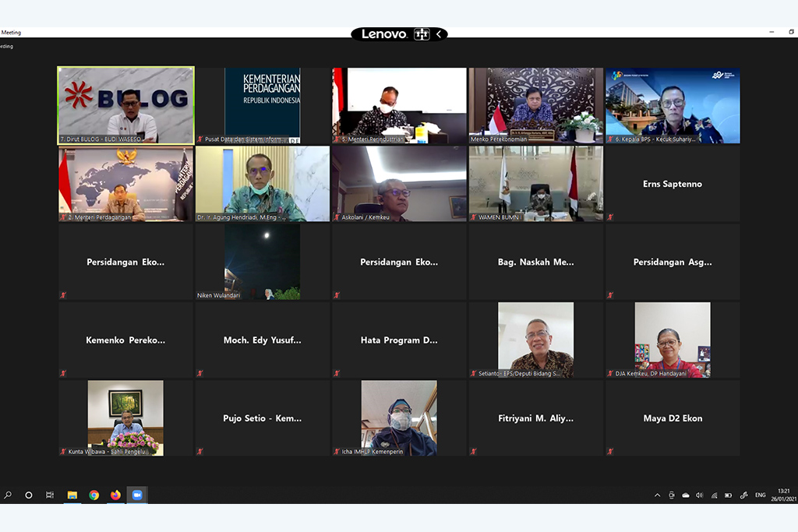Select the Icha IMHLP Kemenperin video tile
The image size is (798, 532).
(x=399, y=418)
